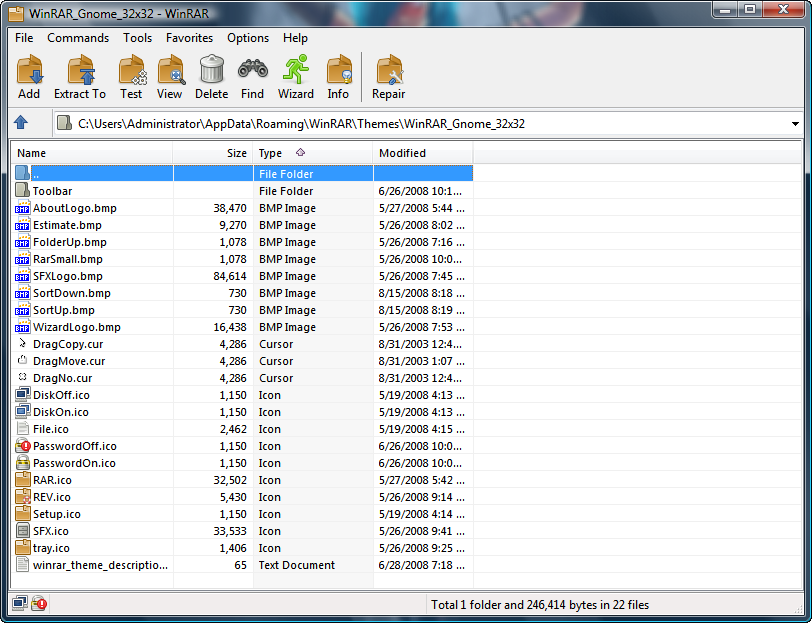
Task: Click the 33,533 size value
Action: coord(230,531)
